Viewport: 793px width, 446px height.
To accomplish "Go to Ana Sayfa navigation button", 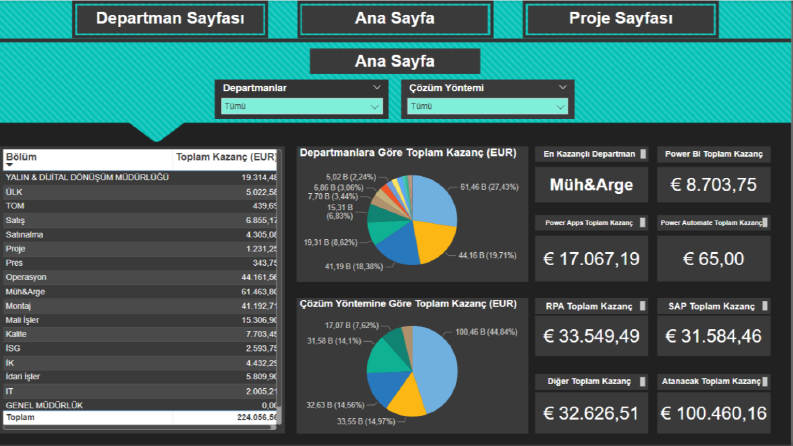I will [x=395, y=19].
